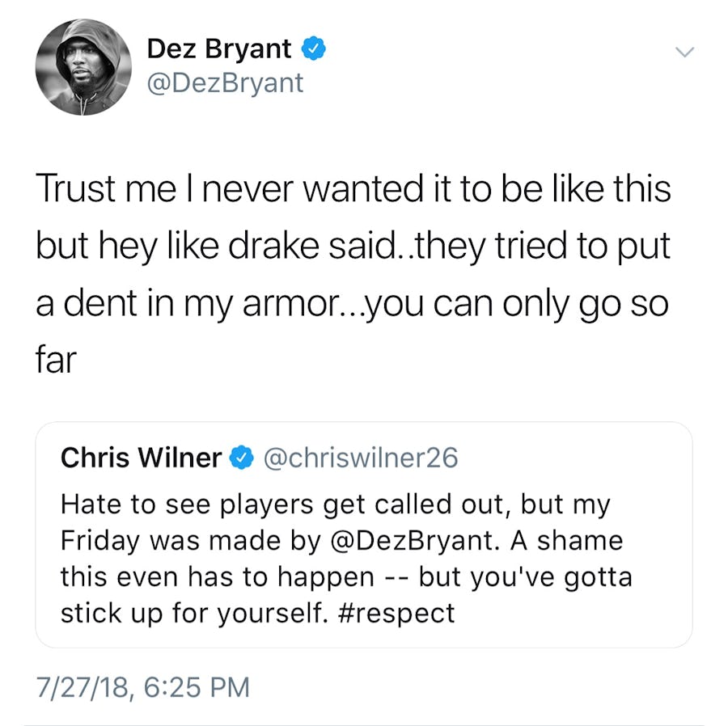Click the @DezBryant mention in quoted tweet
Screen dimensions: 728x726
411,540
